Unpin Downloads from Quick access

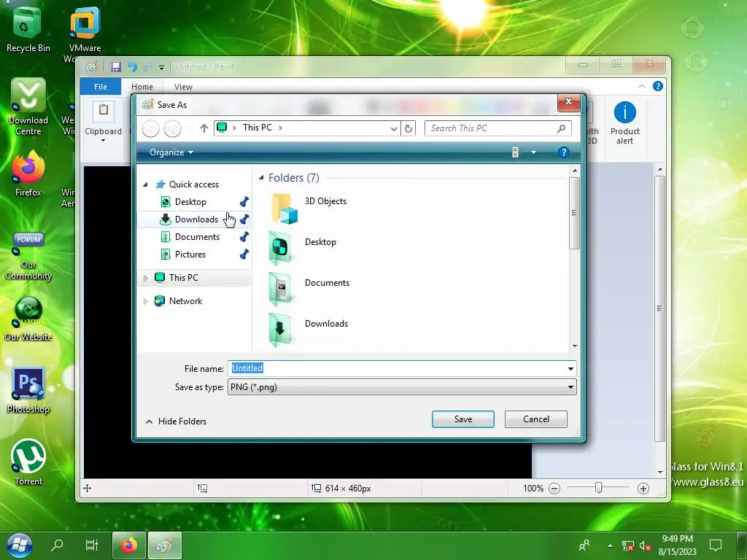[244, 219]
